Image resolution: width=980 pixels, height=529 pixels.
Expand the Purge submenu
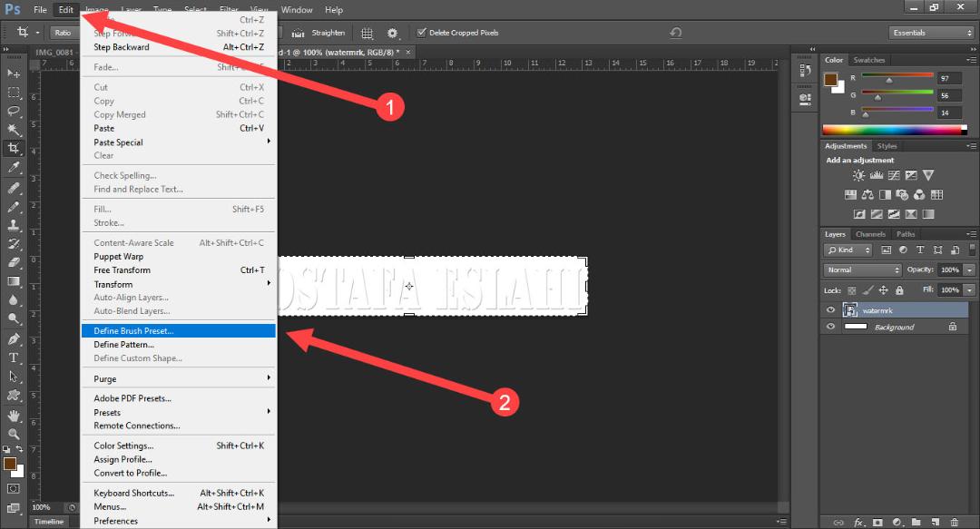pyautogui.click(x=179, y=379)
